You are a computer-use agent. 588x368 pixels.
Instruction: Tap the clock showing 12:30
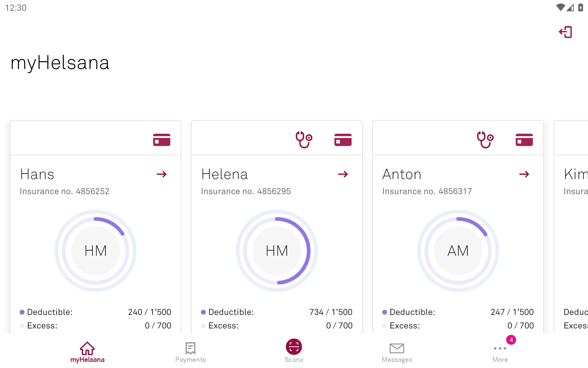point(16,8)
